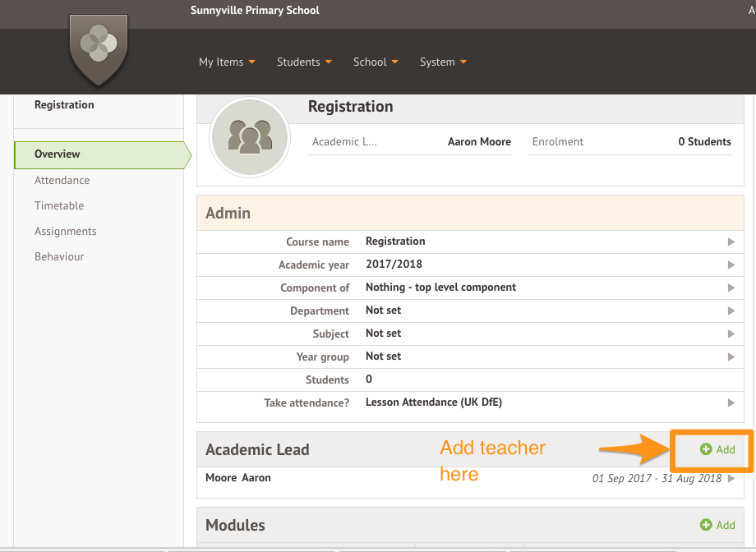Open the My Items dropdown menu
Screen dimensions: 756x552
click(227, 62)
